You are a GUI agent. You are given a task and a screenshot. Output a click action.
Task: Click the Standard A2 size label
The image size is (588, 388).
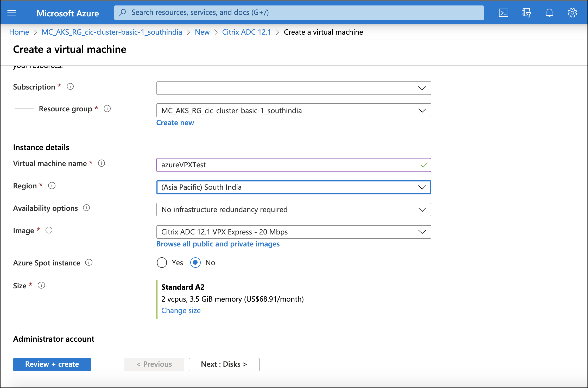pos(183,287)
